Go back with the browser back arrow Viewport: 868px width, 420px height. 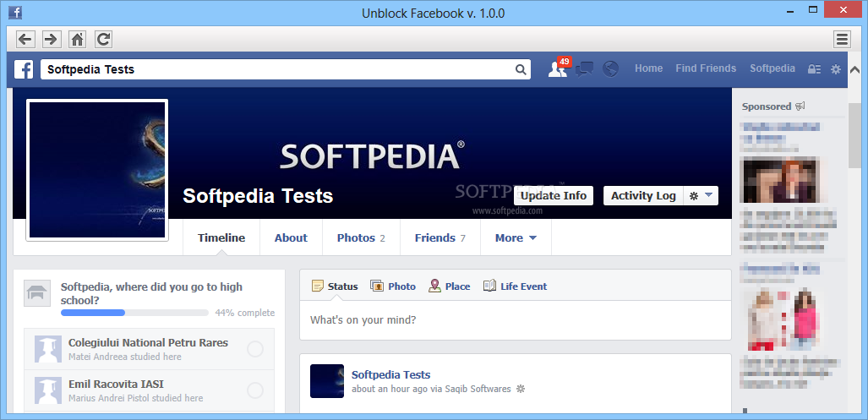pos(25,39)
